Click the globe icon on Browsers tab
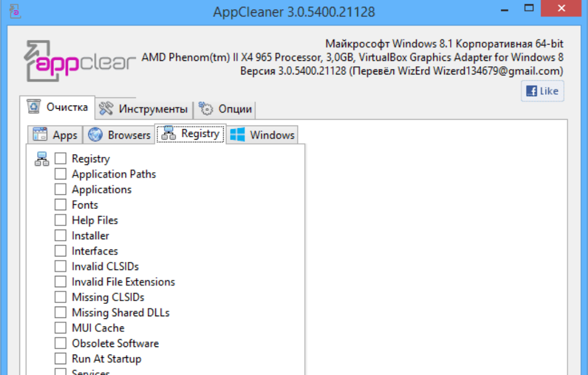The width and height of the screenshot is (588, 375). pos(96,135)
